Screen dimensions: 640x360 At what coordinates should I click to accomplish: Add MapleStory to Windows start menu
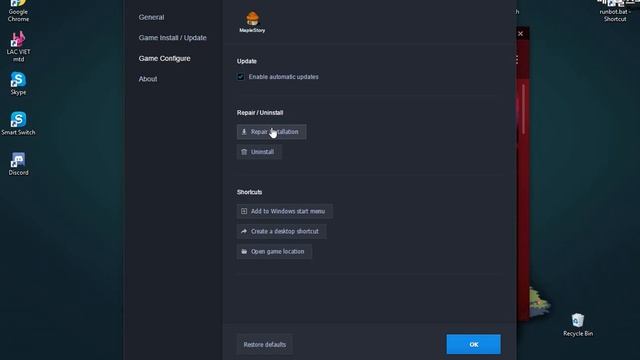coord(284,211)
